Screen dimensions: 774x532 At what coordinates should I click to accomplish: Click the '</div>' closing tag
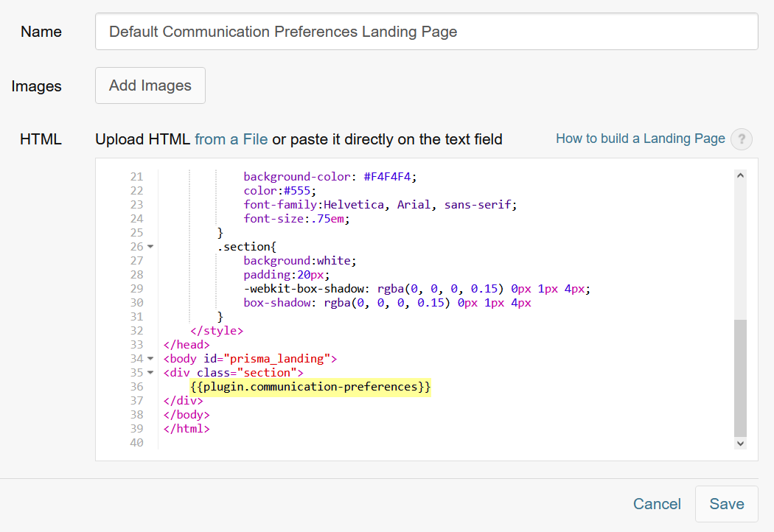point(183,400)
